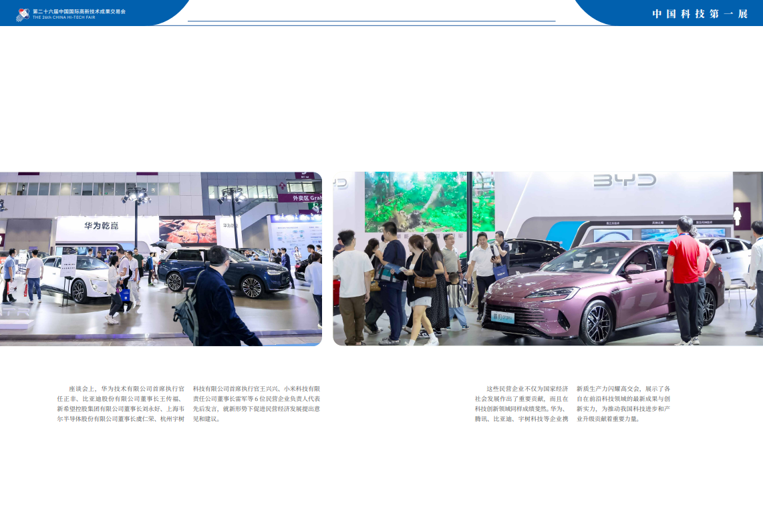
Task: Click the 华为乾崑 sign in the photo
Action: 101,226
